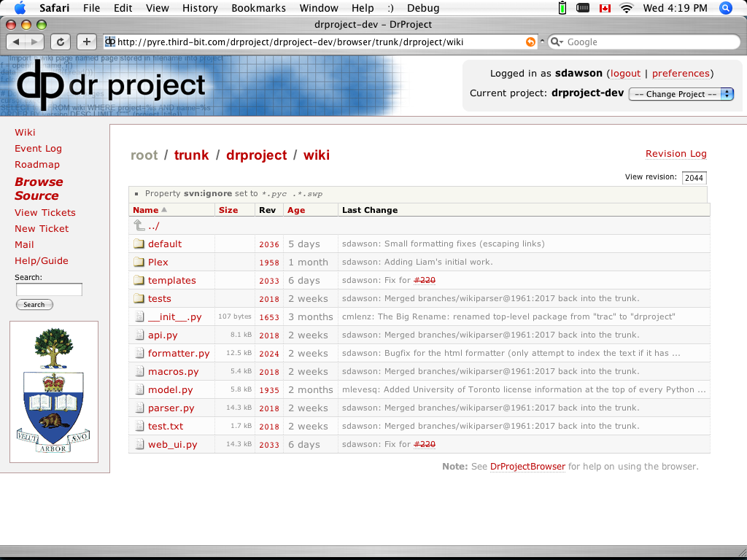Click the folder icon beside "templates"

pyautogui.click(x=139, y=280)
